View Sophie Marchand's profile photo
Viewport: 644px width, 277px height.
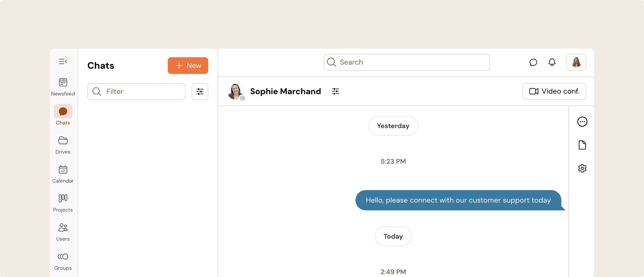(236, 92)
